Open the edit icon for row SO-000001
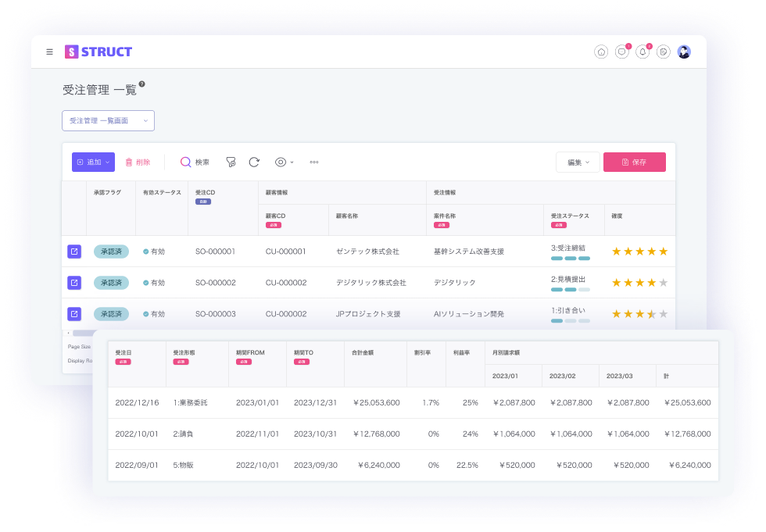Image resolution: width=766 pixels, height=532 pixels. pyautogui.click(x=74, y=252)
